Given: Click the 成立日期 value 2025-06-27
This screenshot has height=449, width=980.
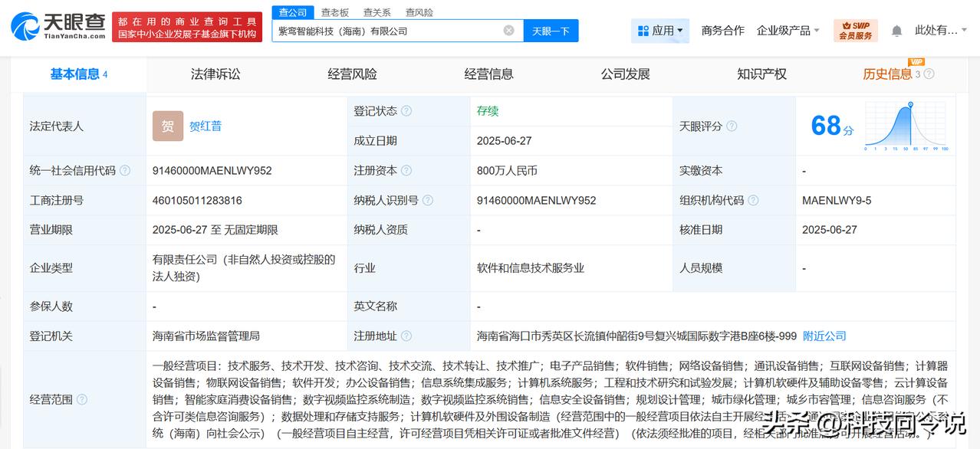Looking at the screenshot, I should click(504, 141).
